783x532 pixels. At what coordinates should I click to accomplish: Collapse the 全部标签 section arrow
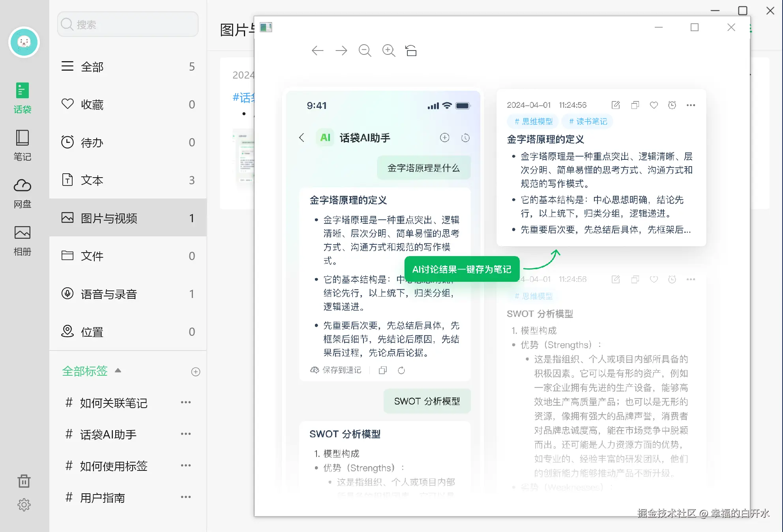point(118,371)
